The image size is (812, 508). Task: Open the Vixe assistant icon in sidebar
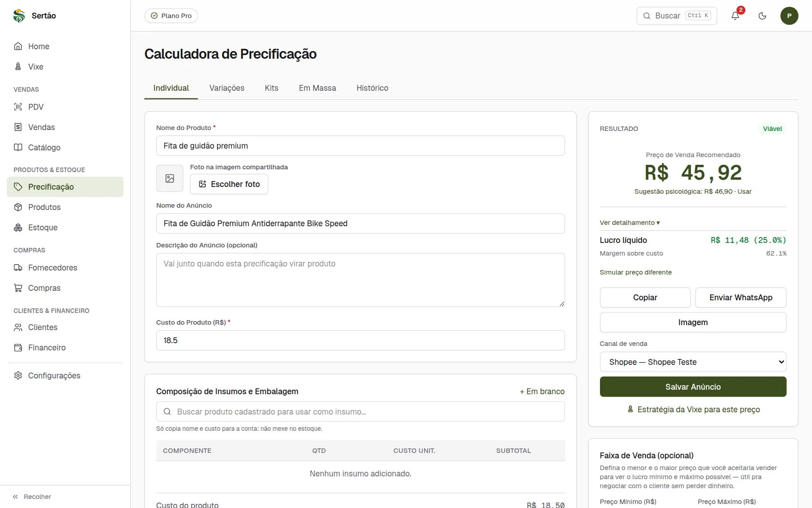pos(18,66)
